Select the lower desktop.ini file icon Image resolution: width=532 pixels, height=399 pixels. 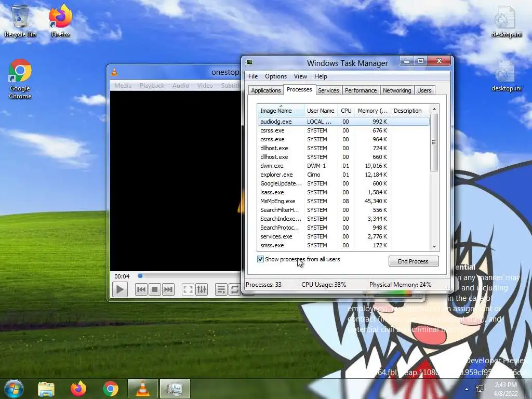click(x=506, y=76)
